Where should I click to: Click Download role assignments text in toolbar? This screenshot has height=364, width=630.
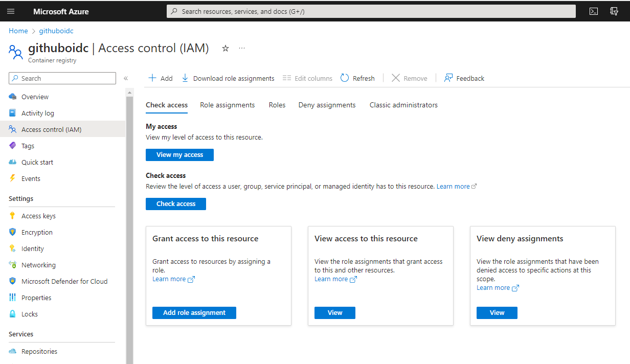click(x=234, y=78)
